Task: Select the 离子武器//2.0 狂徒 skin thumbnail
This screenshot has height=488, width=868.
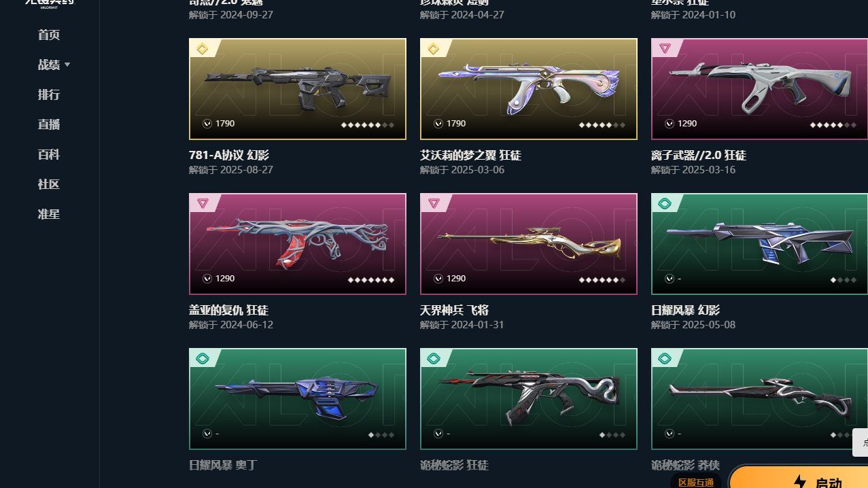Action: [x=759, y=89]
